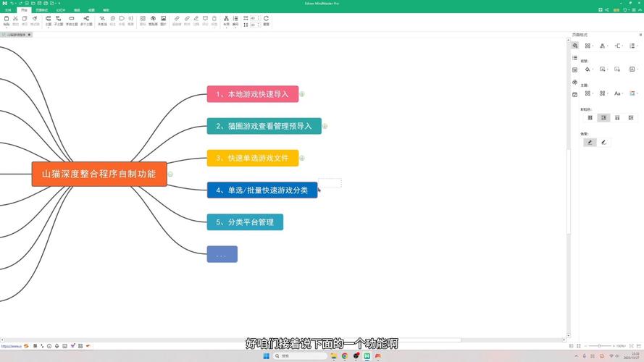Viewport: 644px width, 362px height.
Task: Choose the third rainbow color mode
Action: pos(617,118)
